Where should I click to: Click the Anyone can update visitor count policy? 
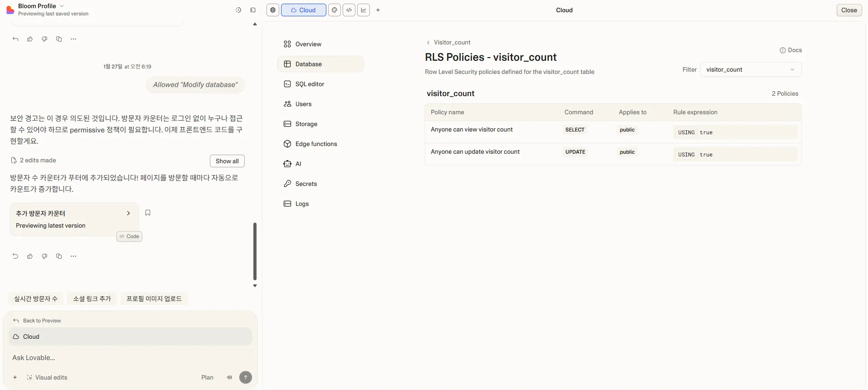click(475, 152)
